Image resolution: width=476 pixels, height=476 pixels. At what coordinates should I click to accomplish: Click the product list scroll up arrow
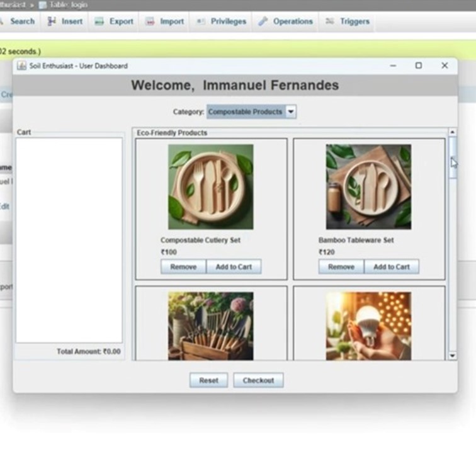coord(452,132)
